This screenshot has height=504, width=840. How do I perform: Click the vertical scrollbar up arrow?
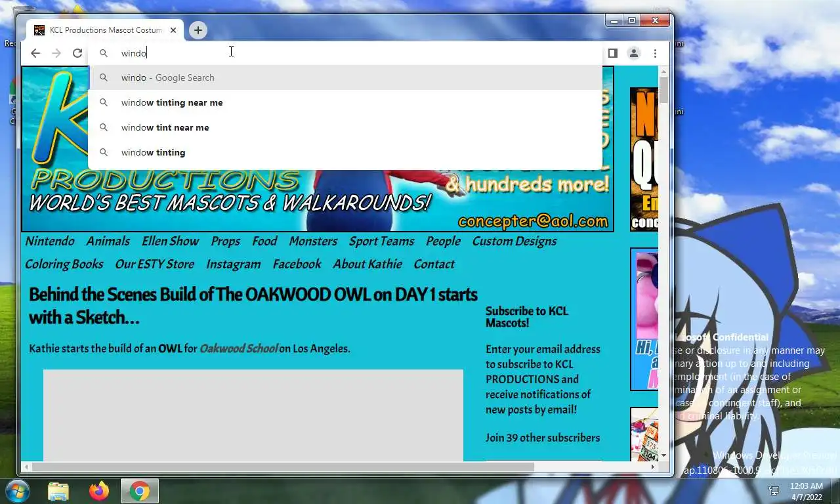(663, 72)
